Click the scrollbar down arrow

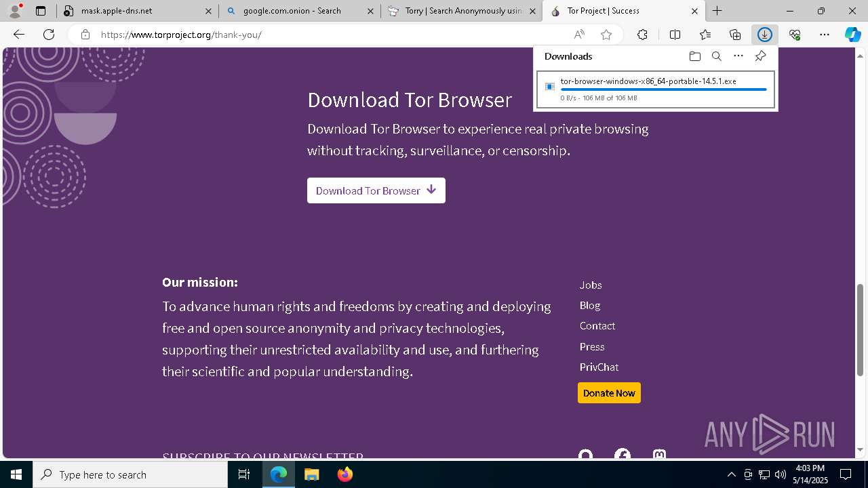pyautogui.click(x=860, y=449)
